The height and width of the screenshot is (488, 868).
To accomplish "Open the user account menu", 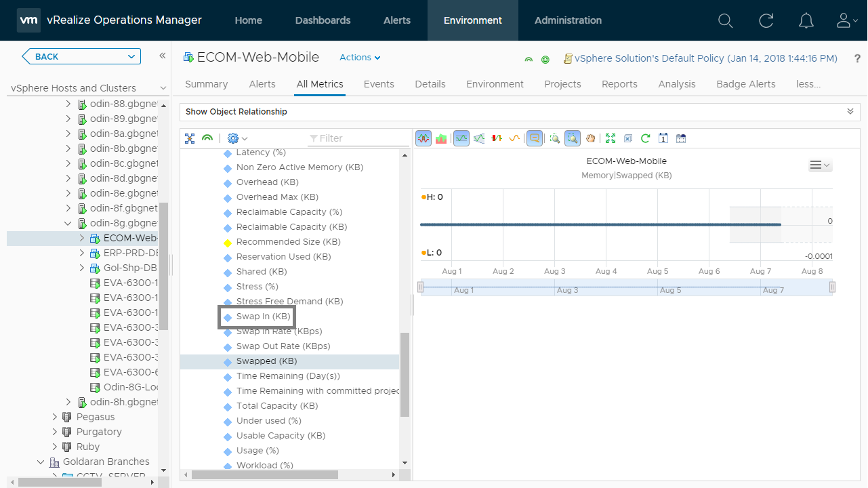I will tap(847, 20).
